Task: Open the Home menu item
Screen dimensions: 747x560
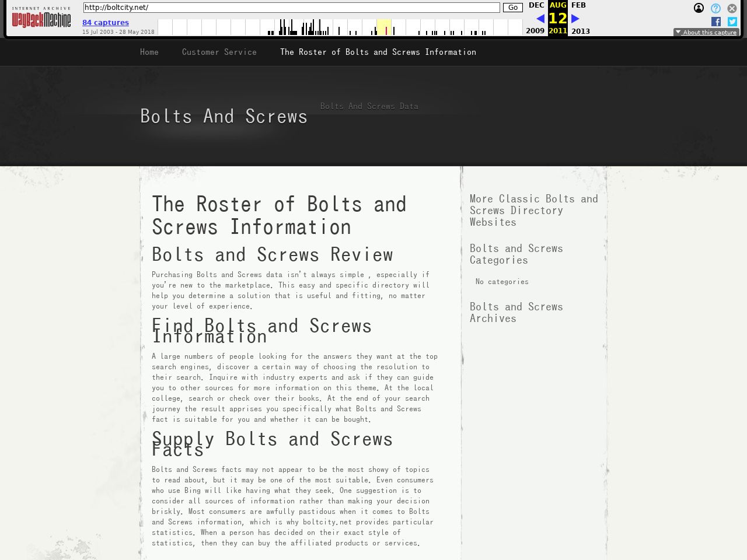Action: point(149,52)
